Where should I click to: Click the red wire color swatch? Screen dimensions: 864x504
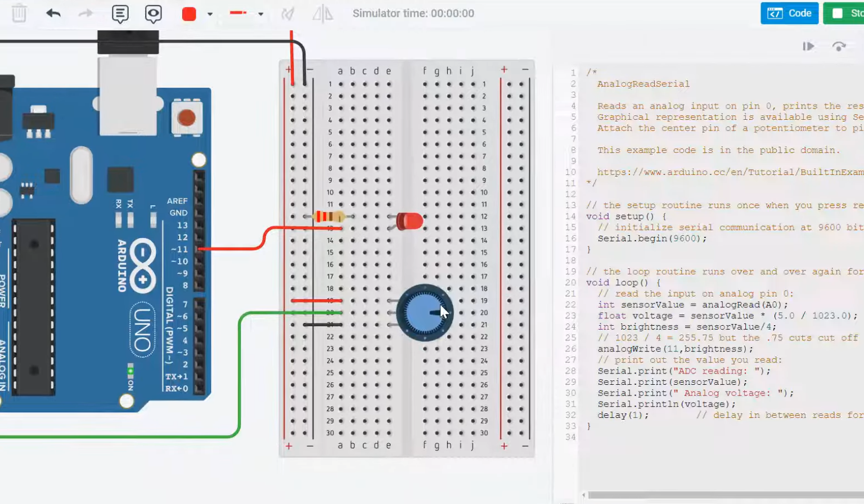pyautogui.click(x=189, y=14)
